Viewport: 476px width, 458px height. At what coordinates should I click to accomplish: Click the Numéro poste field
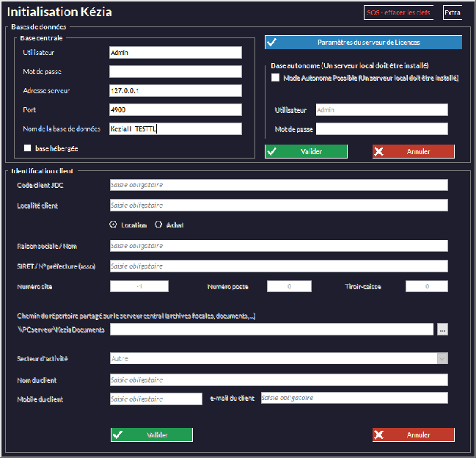pyautogui.click(x=289, y=286)
